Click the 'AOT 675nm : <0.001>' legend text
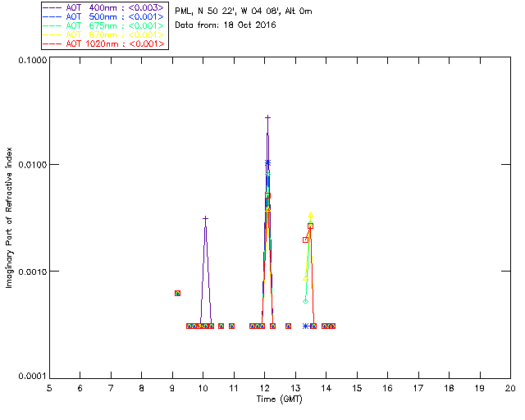The image size is (525, 420). (115, 25)
